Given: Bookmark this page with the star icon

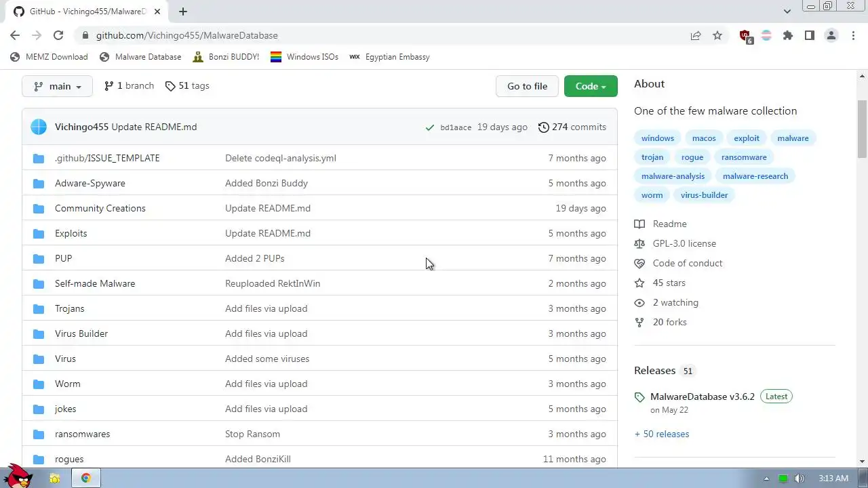Looking at the screenshot, I should click(717, 35).
